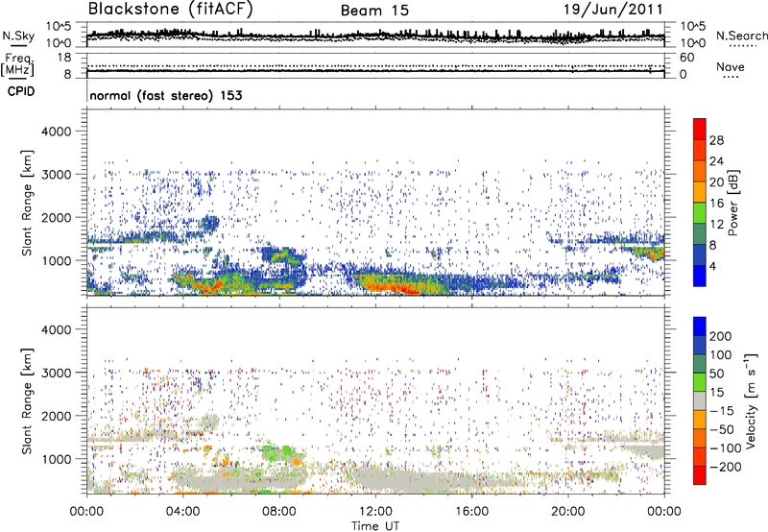Click the '28' label on the power colorbar
The image size is (768, 532).
coord(716,140)
